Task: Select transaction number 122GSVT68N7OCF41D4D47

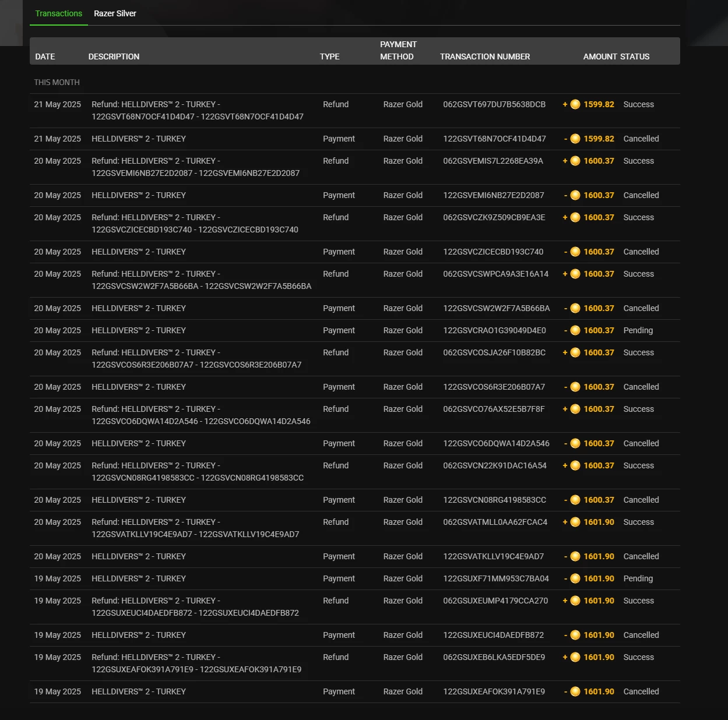Action: (494, 139)
